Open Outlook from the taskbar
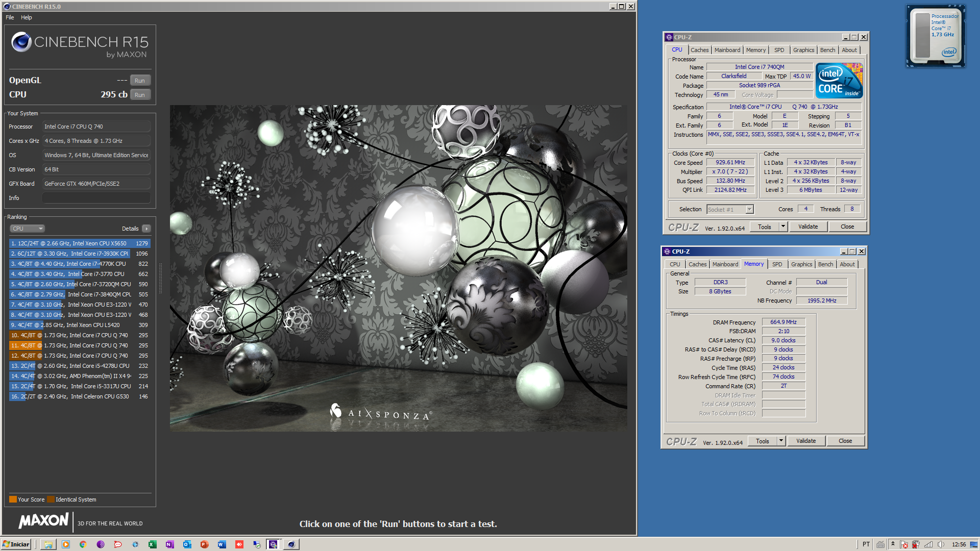 (187, 544)
